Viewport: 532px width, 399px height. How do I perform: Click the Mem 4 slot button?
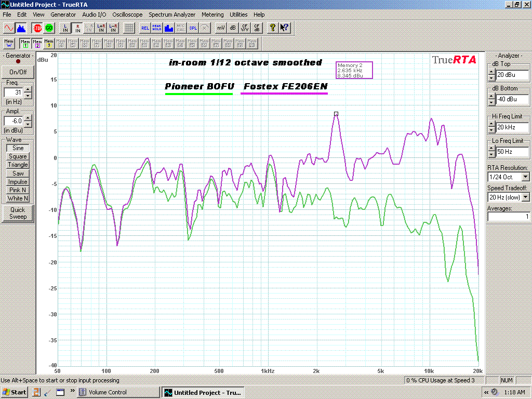click(x=61, y=44)
